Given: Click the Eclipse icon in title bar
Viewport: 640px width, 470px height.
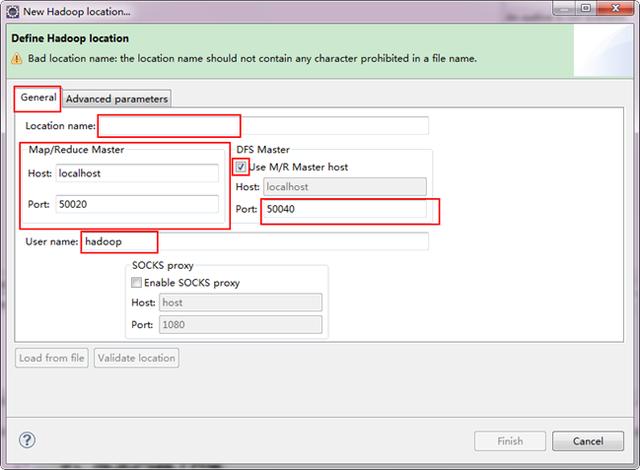Looking at the screenshot, I should [12, 11].
